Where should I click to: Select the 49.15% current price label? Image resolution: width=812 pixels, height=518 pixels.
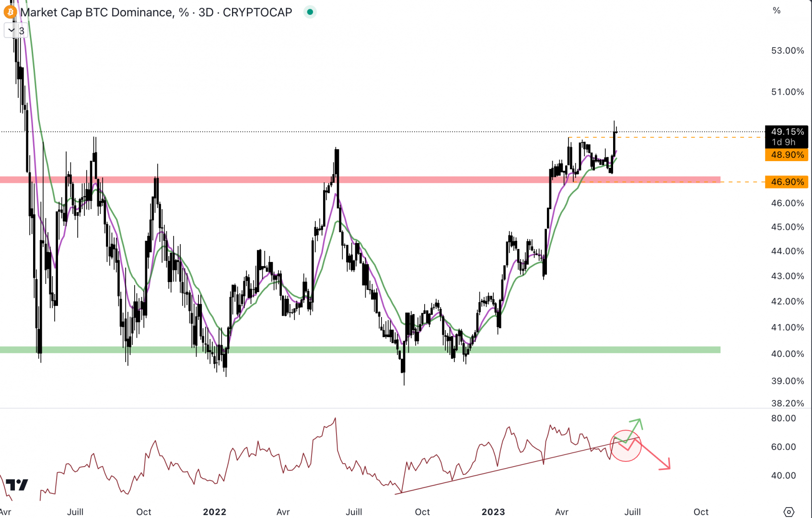pyautogui.click(x=787, y=131)
